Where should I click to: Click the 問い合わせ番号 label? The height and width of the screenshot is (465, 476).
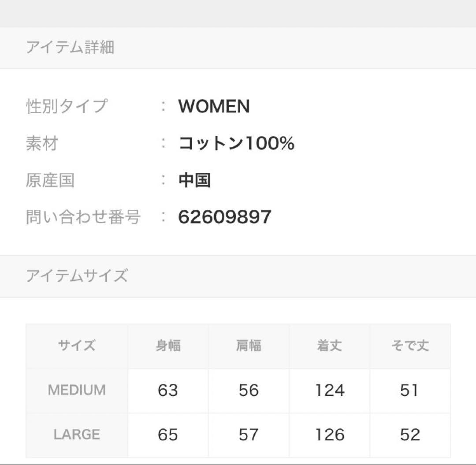(83, 217)
